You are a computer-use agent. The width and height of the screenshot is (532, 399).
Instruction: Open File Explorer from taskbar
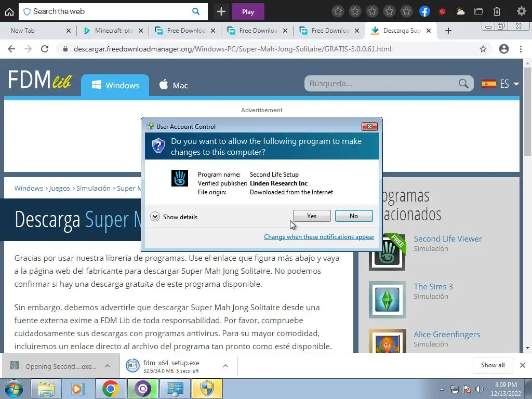(x=46, y=389)
